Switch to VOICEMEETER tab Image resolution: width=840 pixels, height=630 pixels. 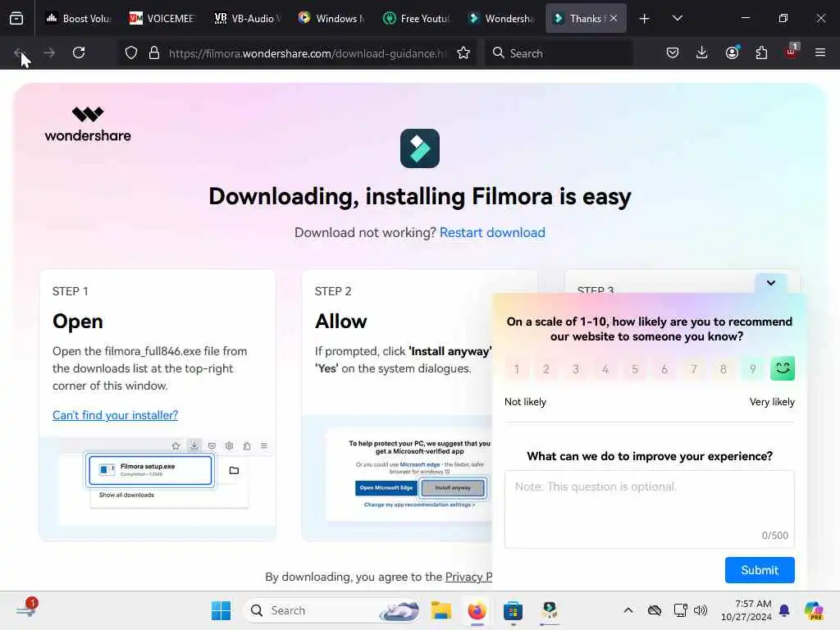[x=162, y=19]
